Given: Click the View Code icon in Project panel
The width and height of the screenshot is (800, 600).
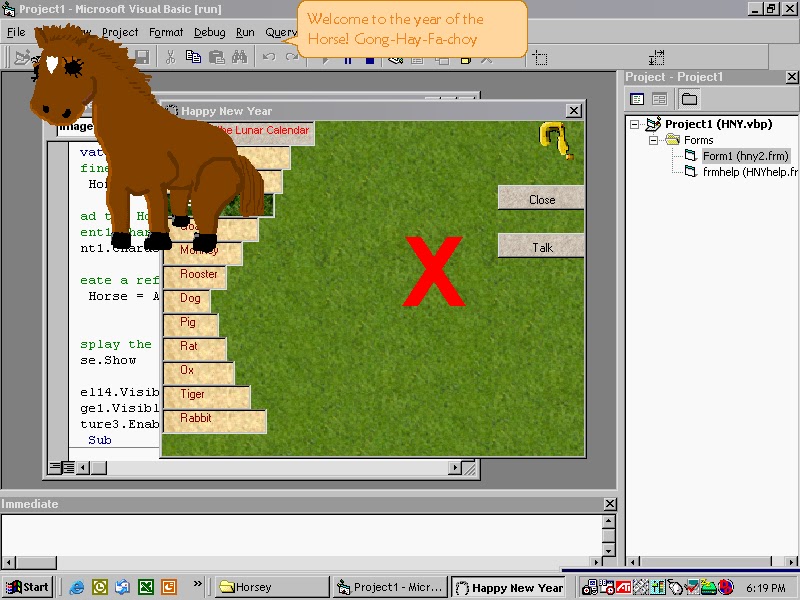Looking at the screenshot, I should click(637, 99).
